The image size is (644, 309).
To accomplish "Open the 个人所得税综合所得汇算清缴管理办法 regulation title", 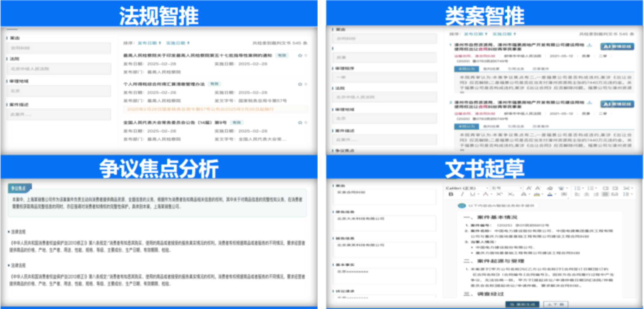I will [164, 84].
